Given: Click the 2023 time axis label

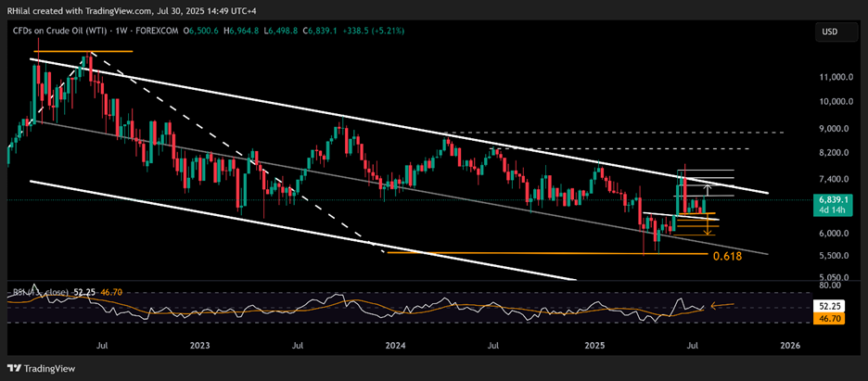Looking at the screenshot, I should click(199, 346).
